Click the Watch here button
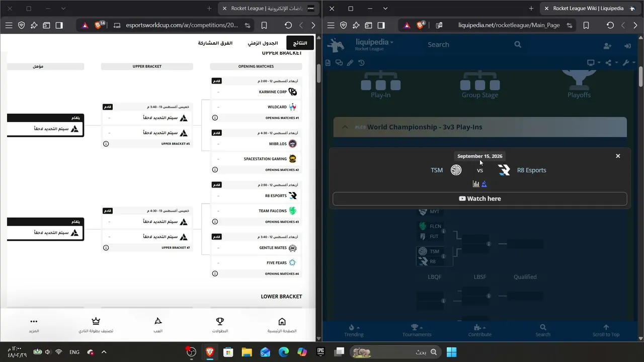644x362 pixels. click(480, 199)
